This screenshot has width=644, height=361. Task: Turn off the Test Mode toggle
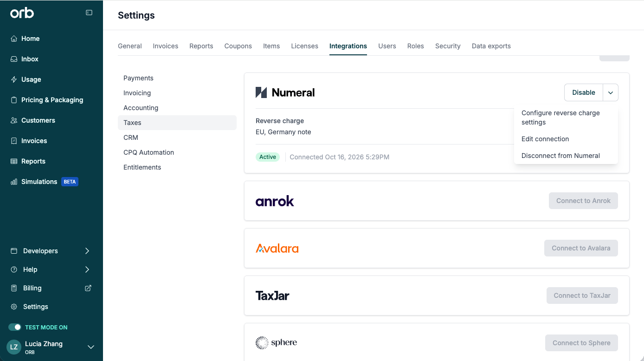click(15, 327)
